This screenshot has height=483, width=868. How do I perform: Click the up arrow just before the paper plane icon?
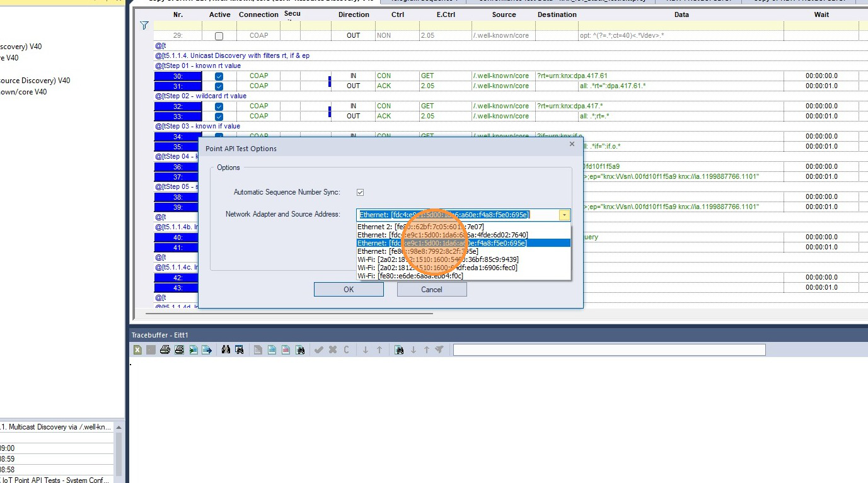[426, 350]
